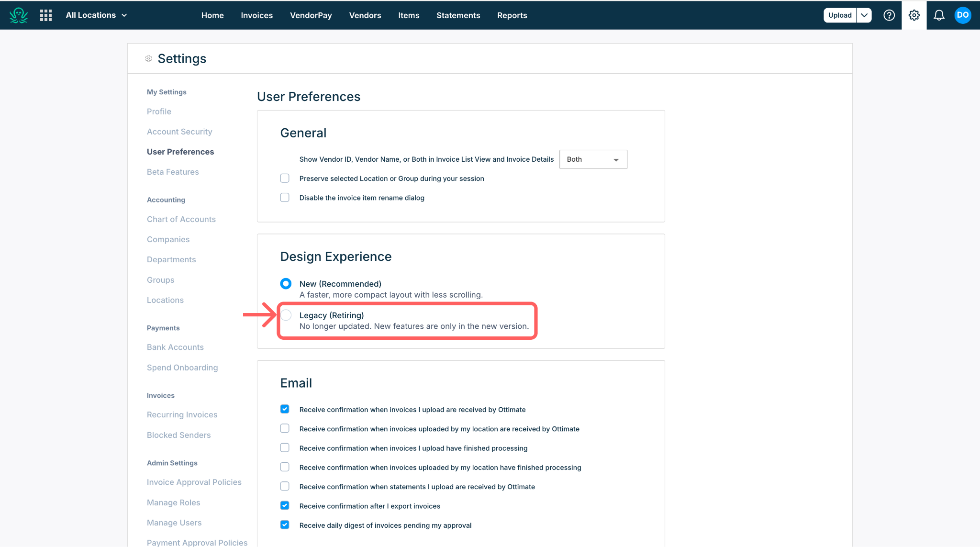Screen dimensions: 980x547
Task: Open Bank Accounts settings
Action: point(175,347)
